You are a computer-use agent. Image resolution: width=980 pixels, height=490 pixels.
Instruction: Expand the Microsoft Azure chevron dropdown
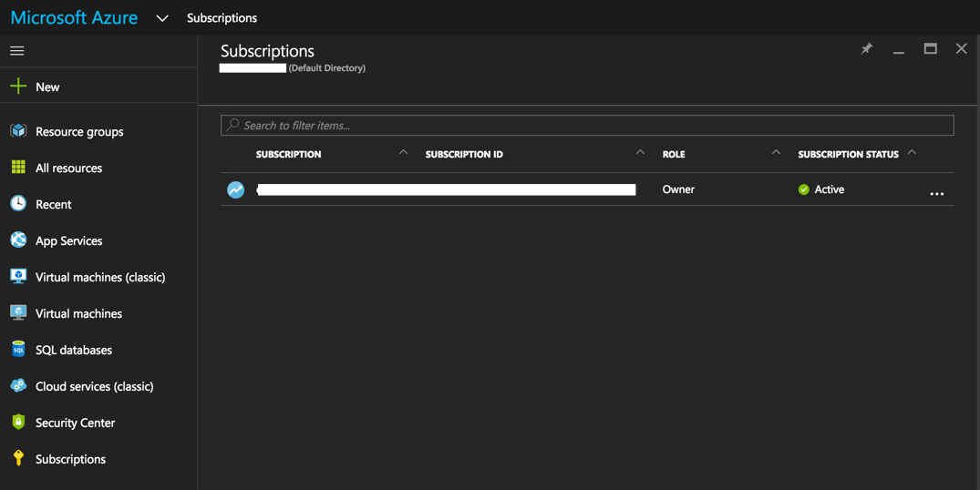[x=162, y=18]
